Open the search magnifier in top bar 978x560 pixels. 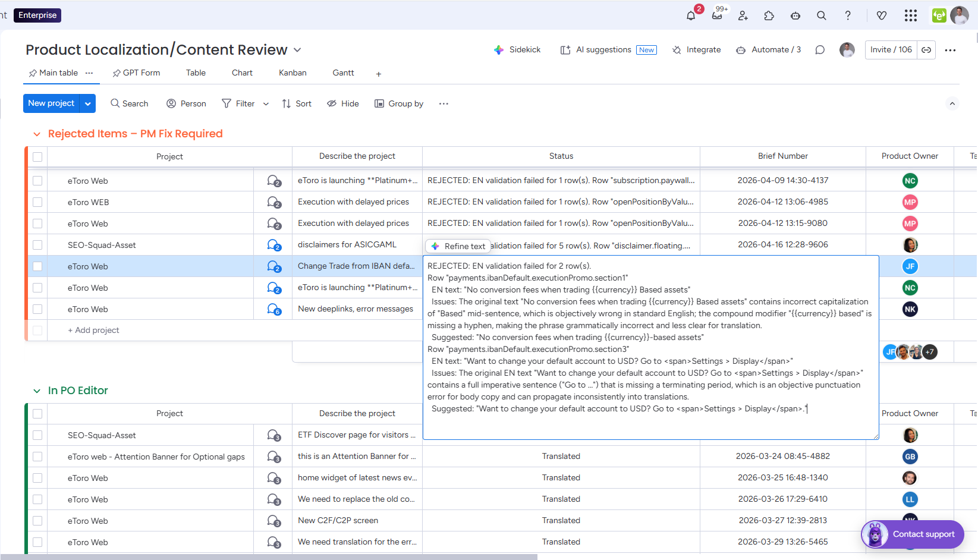pos(822,15)
